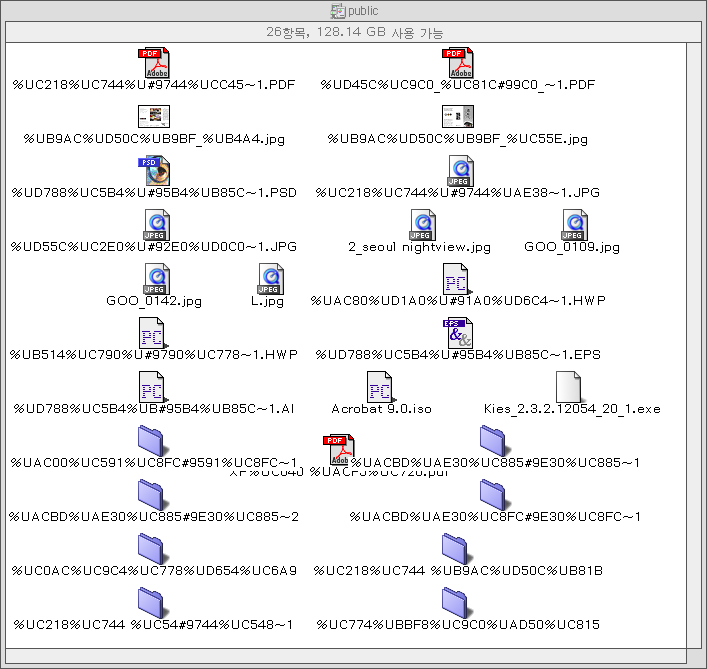Select the jpg thumbnail ending in %UC55E.jpg
The height and width of the screenshot is (669, 707).
457,117
